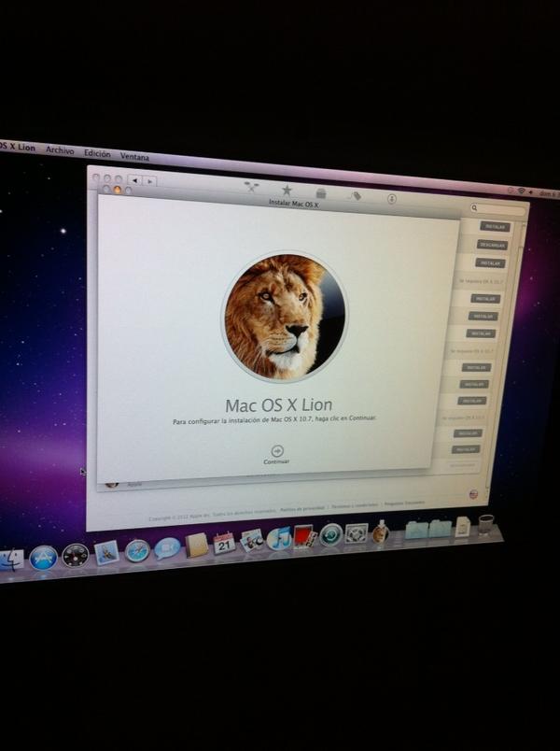
Task: Click the round lion picture in the installer
Action: pyautogui.click(x=285, y=317)
